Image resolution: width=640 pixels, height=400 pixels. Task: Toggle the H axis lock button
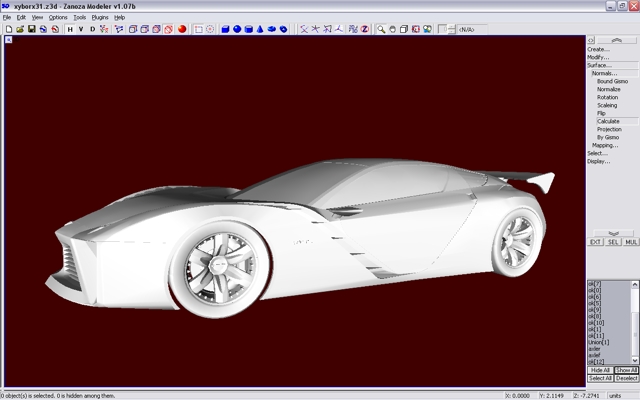click(x=70, y=29)
